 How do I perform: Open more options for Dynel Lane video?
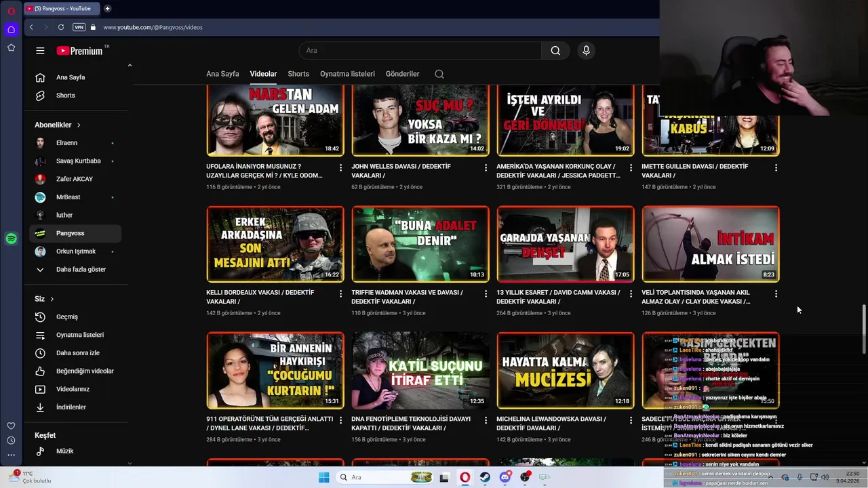pyautogui.click(x=340, y=420)
